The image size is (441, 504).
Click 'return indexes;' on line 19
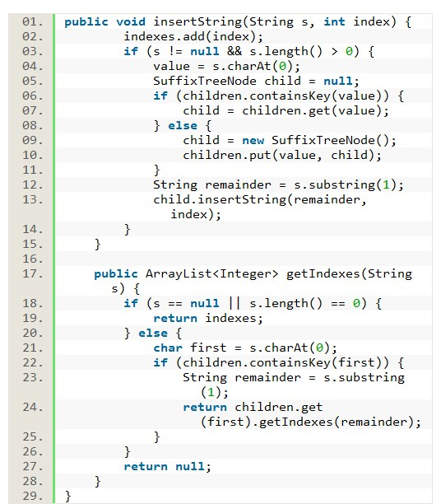point(208,319)
